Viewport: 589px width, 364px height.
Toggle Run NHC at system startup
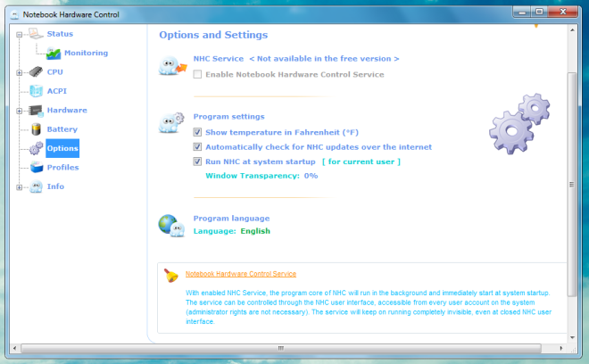(197, 161)
